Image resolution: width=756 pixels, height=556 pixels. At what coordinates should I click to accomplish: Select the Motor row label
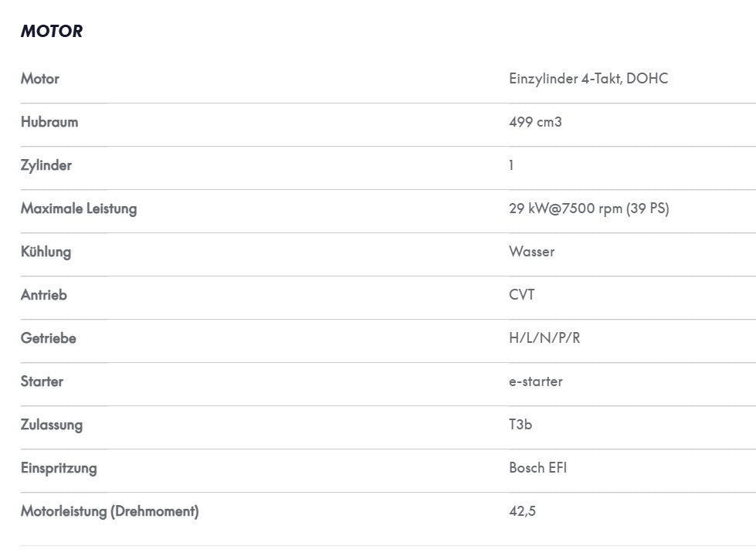(x=40, y=79)
